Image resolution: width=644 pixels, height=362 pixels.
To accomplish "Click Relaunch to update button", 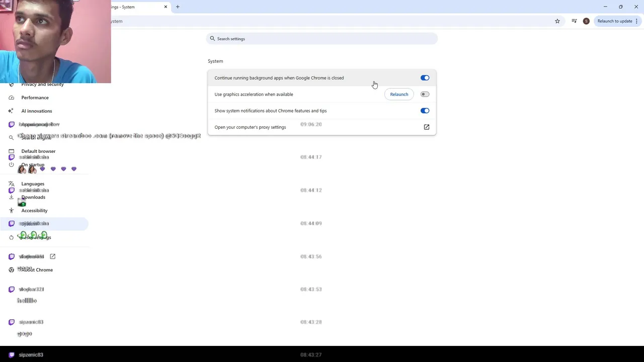I will (615, 21).
